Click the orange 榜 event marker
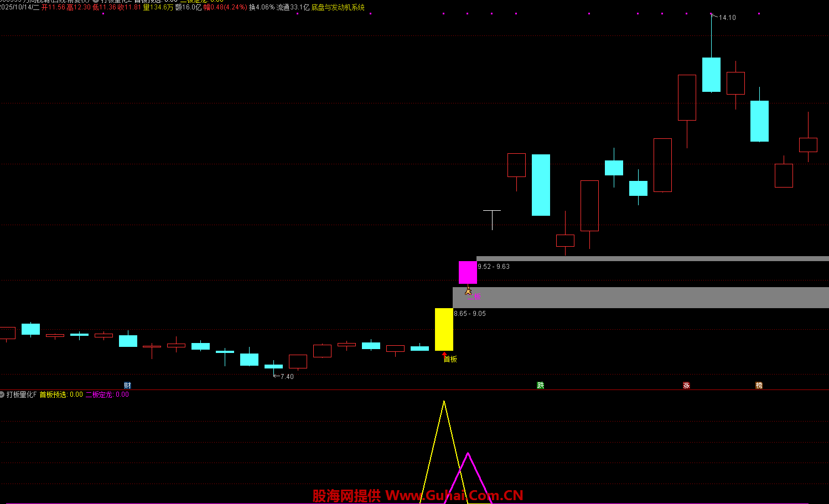Viewport: 829px width, 504px height. pyautogui.click(x=759, y=386)
